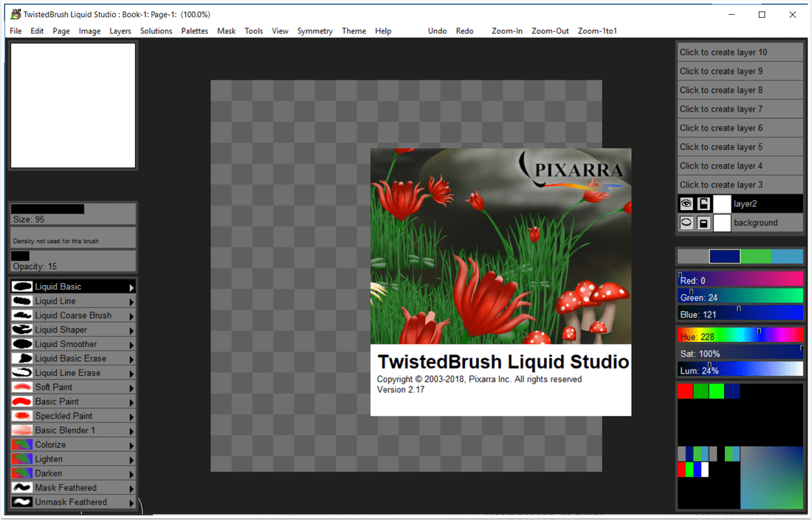Select the Mask Feathered brush icon

(x=22, y=488)
